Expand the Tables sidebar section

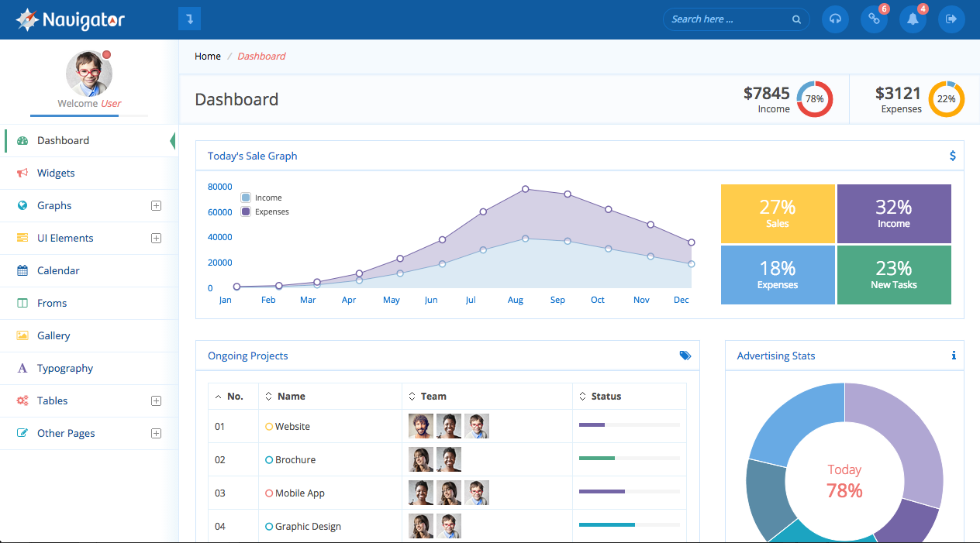(156, 400)
